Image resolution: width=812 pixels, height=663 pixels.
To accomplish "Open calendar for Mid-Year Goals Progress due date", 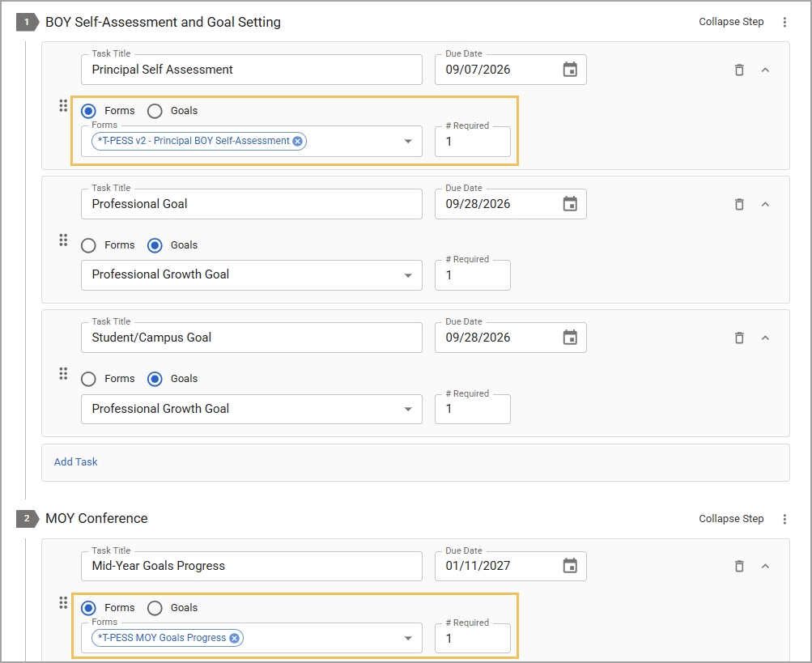I will click(570, 566).
